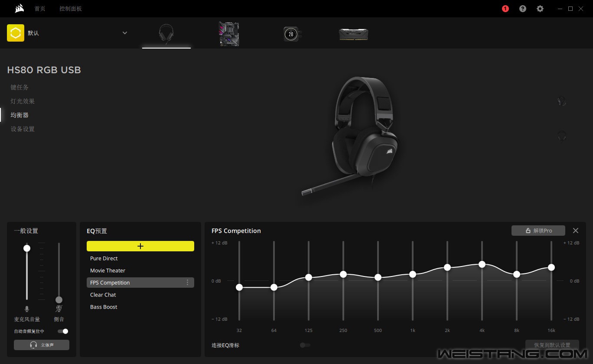Select the Bass Boost preset
Screen dimensions: 593x364
pos(140,307)
